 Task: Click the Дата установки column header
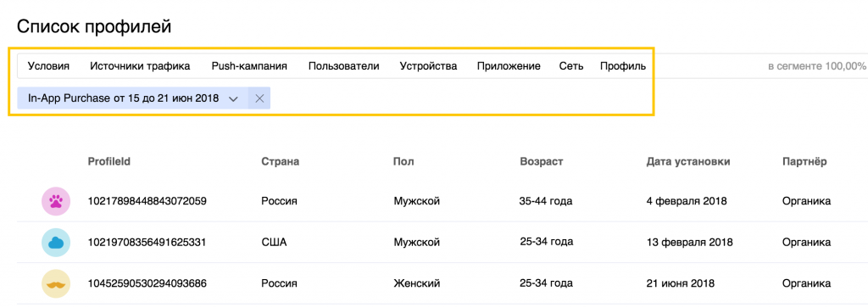click(x=688, y=162)
